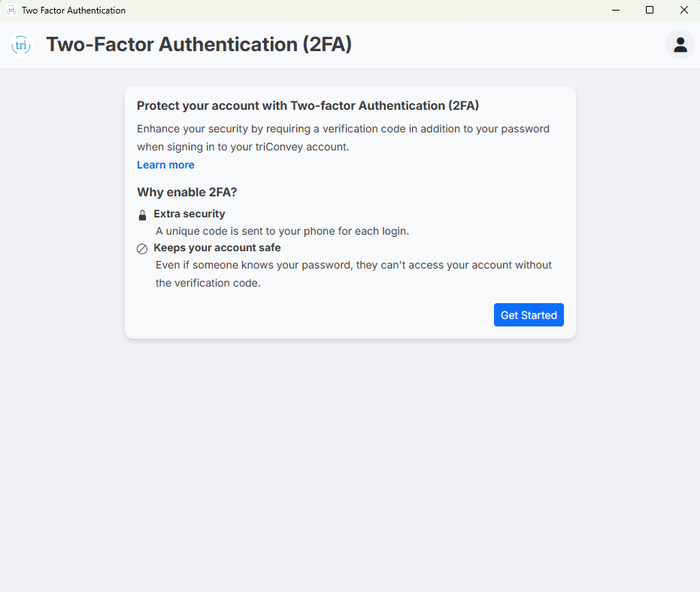Click the 'Enhance your security' intro paragraph
Viewport: 700px width, 592px height.
point(343,138)
